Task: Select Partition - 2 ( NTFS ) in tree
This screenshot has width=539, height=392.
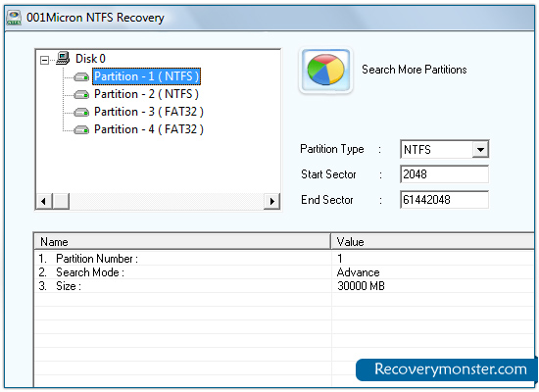Action: point(146,94)
